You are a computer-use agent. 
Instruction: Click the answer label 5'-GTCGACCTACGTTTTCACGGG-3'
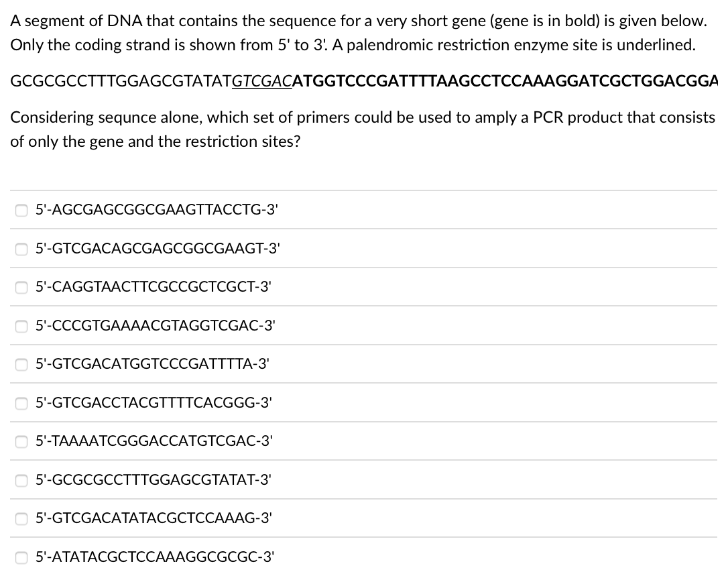(x=154, y=403)
